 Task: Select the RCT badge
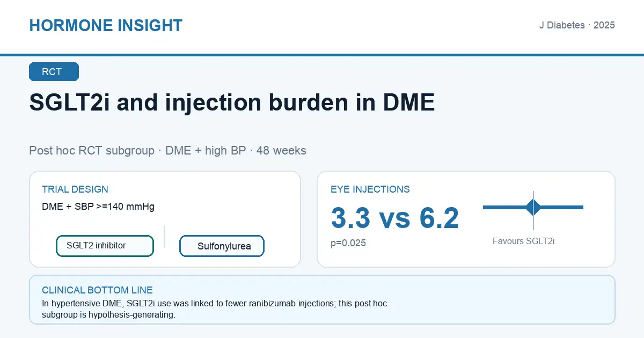click(54, 72)
